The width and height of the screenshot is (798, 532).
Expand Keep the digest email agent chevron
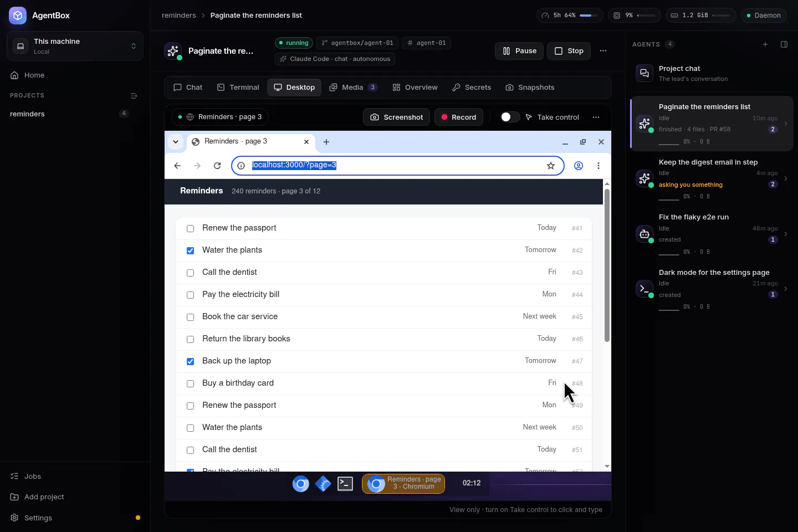(786, 178)
